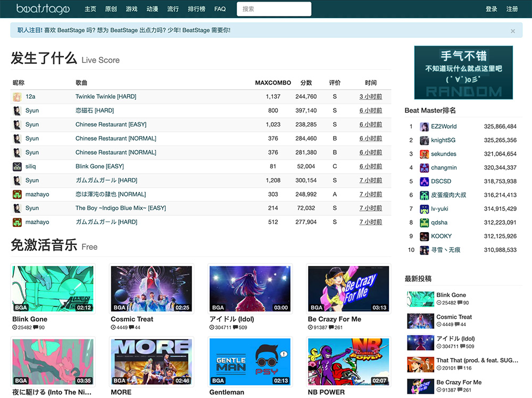Screen dimensions: 532x398
Task: Open changmin's profile link
Action: 444,167
